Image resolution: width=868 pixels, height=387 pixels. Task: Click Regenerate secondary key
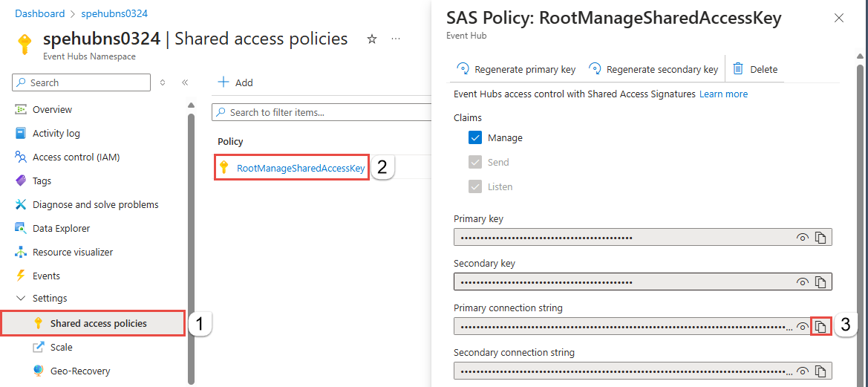(653, 69)
